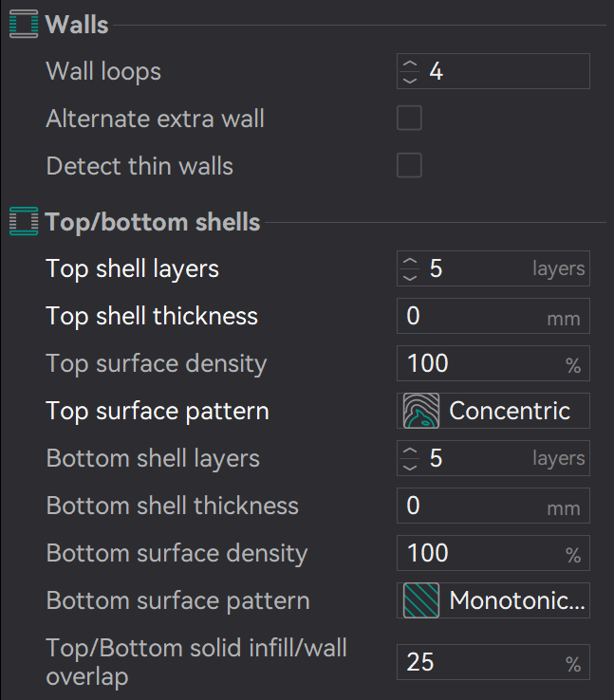
Task: Click the Top shell layers label
Action: coord(132,268)
